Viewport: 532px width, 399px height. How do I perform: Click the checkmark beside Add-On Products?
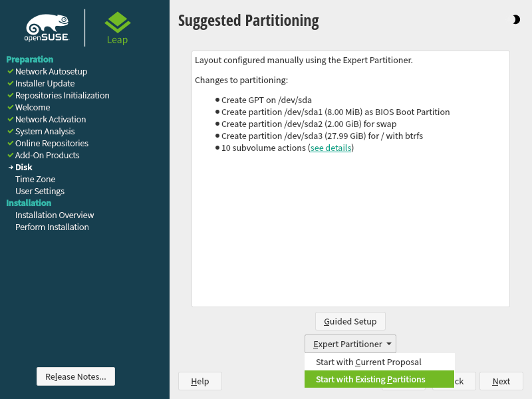click(x=10, y=155)
